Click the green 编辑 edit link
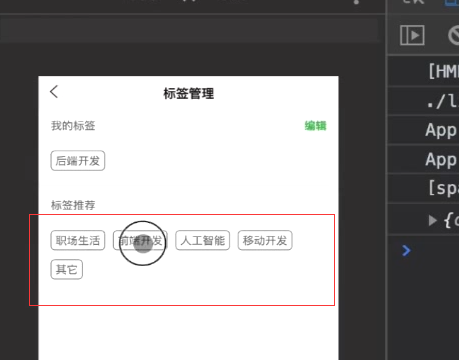This screenshot has width=459, height=360. click(315, 126)
